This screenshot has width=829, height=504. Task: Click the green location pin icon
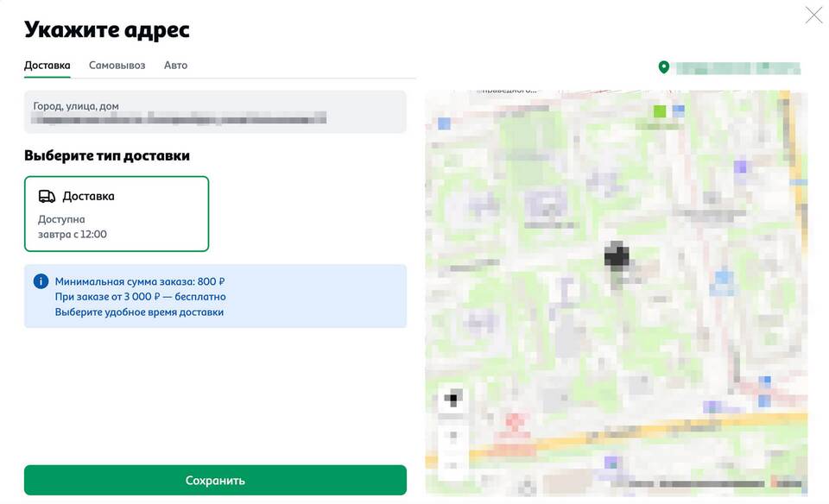(x=663, y=67)
